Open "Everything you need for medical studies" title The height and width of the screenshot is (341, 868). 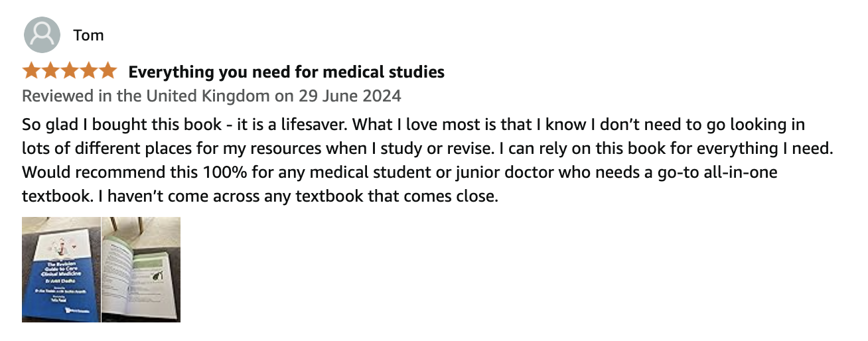286,72
